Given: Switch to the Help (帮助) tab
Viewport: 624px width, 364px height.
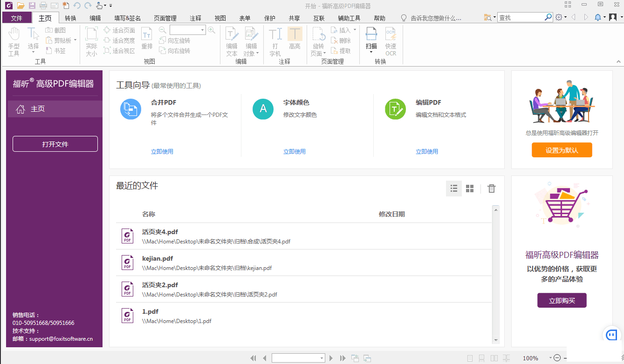Looking at the screenshot, I should [379, 18].
